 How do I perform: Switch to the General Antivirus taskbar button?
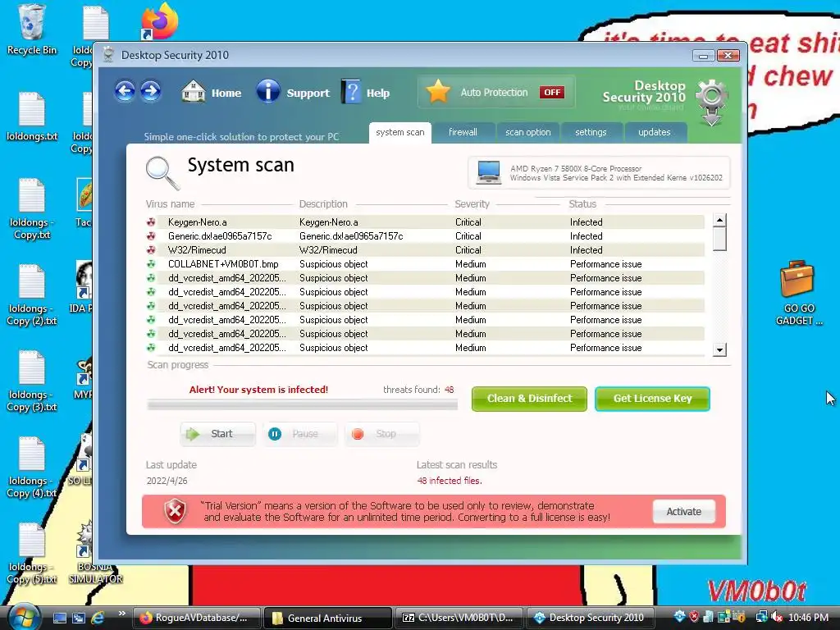[x=327, y=618]
